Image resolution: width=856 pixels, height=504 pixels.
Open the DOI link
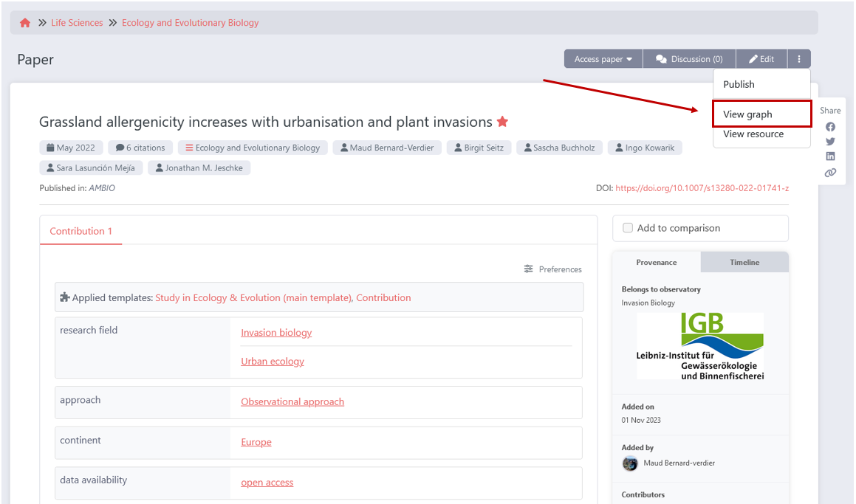702,188
